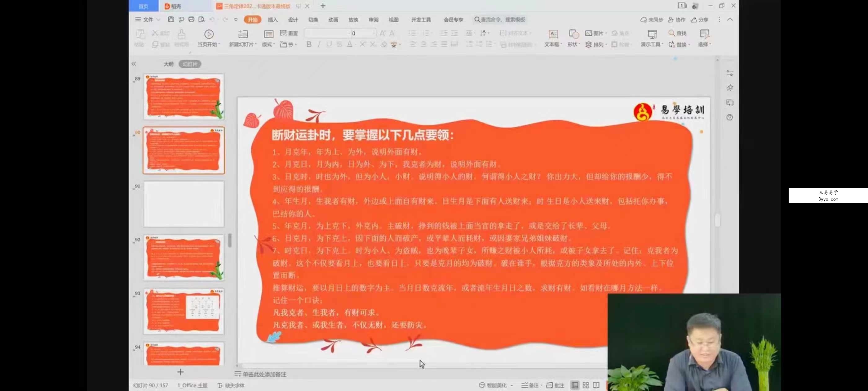This screenshot has height=391, width=868.
Task: Click the Comments (批注) button in status bar
Action: pyautogui.click(x=555, y=385)
